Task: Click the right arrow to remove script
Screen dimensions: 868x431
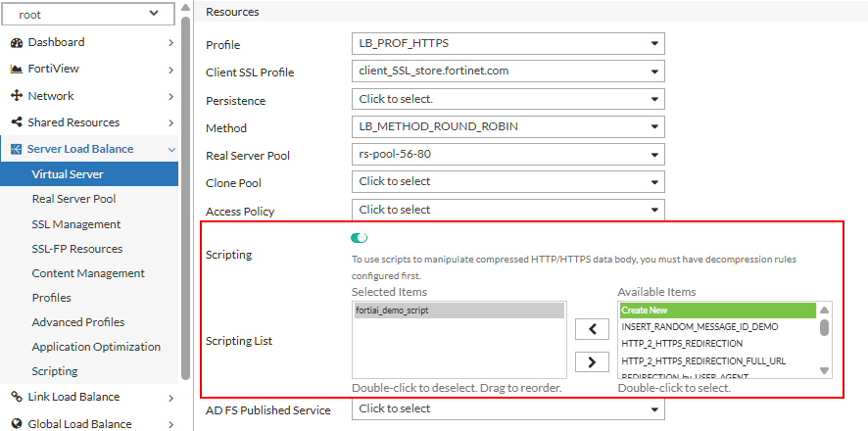Action: click(592, 362)
